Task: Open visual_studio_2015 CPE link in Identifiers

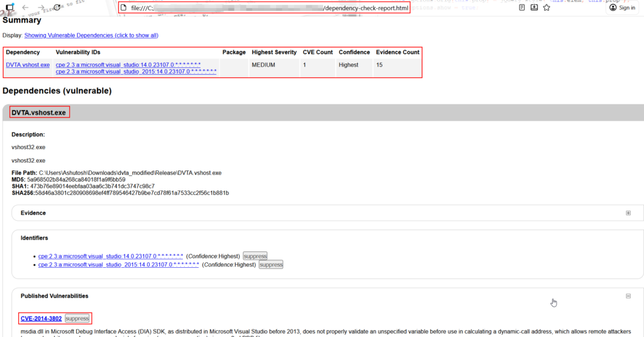Action: [118, 265]
